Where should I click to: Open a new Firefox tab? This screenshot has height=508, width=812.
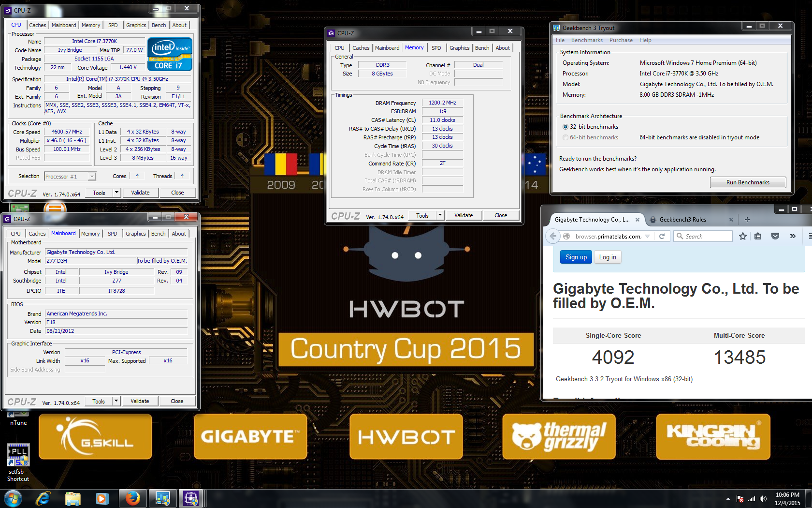pyautogui.click(x=747, y=220)
